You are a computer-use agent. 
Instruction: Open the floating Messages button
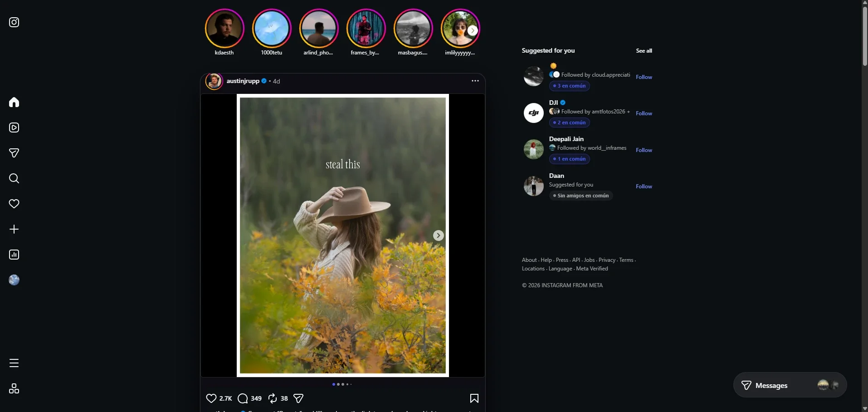790,385
